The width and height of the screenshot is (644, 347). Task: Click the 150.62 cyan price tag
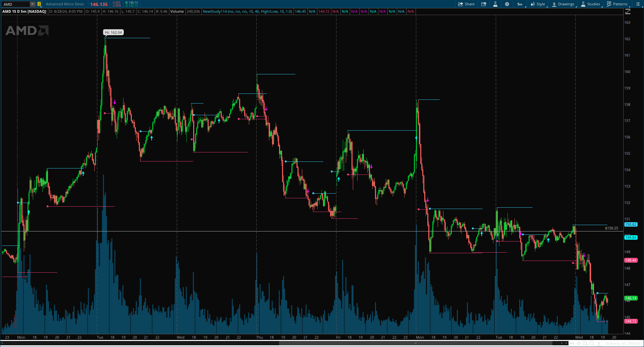[x=631, y=224]
